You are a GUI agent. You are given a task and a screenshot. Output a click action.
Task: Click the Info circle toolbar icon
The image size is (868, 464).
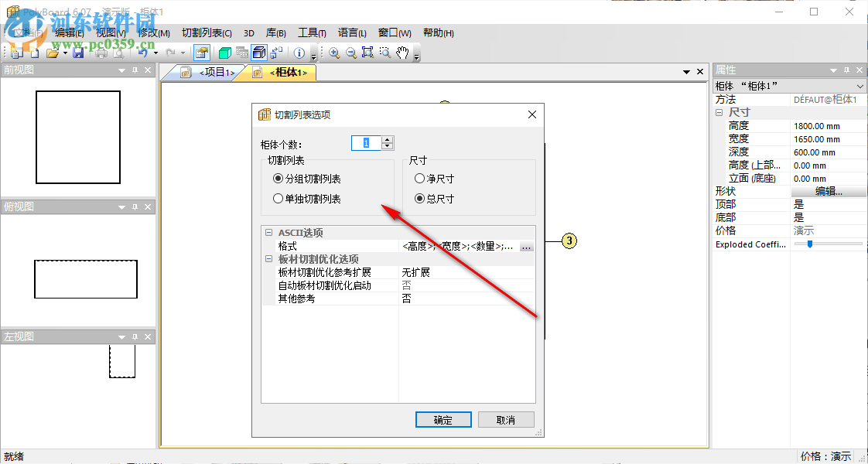298,53
